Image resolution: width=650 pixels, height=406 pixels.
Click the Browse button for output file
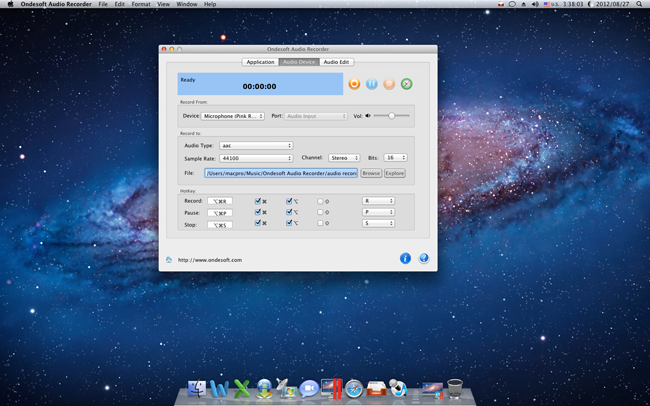[371, 173]
